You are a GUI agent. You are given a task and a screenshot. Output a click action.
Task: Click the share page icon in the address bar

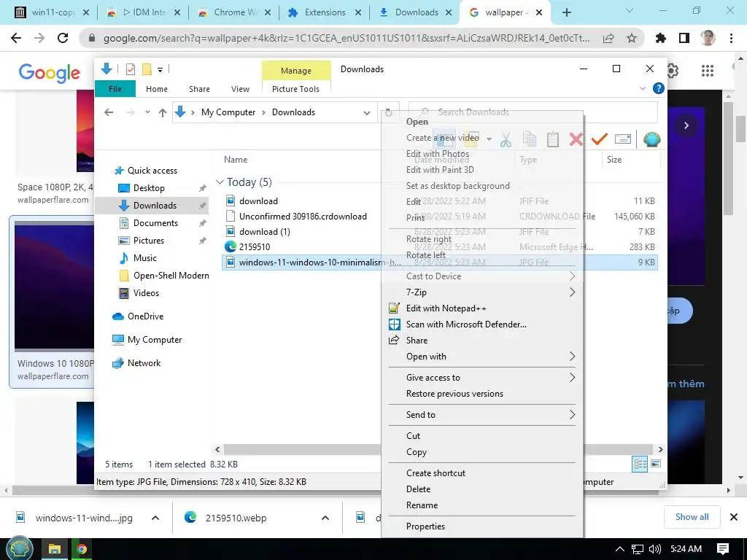608,38
